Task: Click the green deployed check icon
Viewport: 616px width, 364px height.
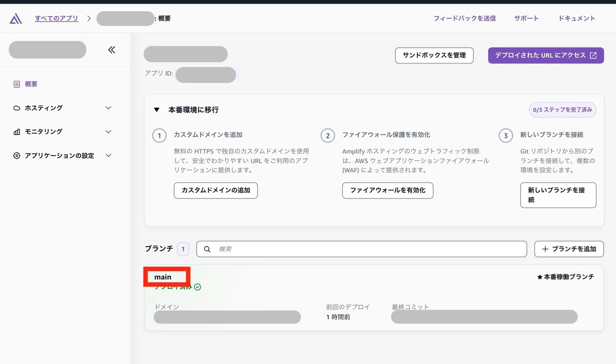Action: click(x=198, y=287)
